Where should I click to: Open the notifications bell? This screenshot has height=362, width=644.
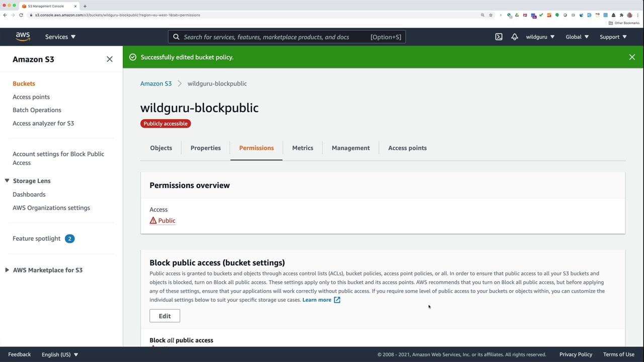[x=514, y=37]
